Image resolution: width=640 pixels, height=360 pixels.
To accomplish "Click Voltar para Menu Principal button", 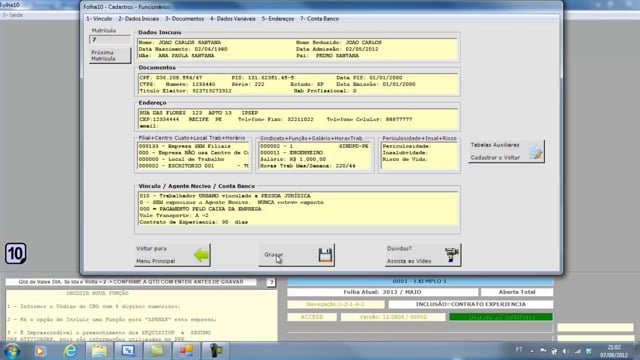I will [x=172, y=255].
